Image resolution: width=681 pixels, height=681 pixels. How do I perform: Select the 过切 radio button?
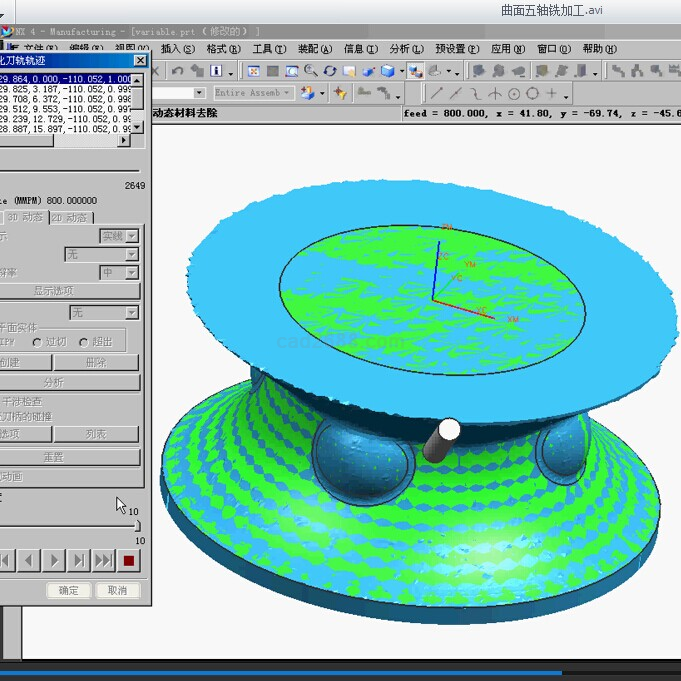pyautogui.click(x=37, y=342)
